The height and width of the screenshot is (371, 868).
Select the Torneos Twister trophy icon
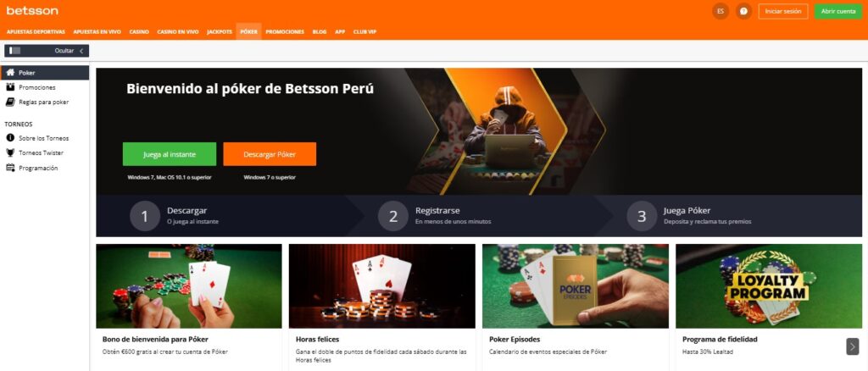[x=10, y=152]
